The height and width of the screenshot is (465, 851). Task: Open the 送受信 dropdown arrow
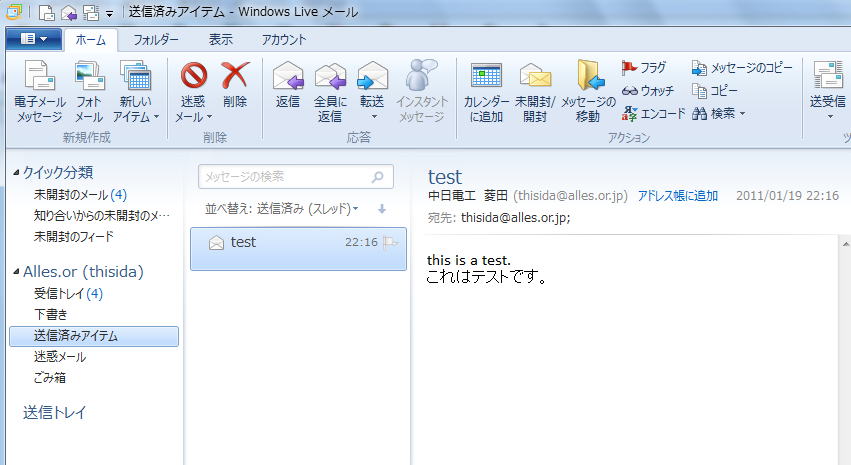point(830,117)
